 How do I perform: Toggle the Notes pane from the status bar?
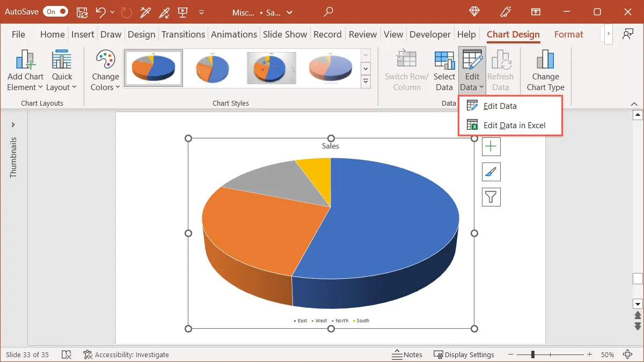pyautogui.click(x=408, y=354)
